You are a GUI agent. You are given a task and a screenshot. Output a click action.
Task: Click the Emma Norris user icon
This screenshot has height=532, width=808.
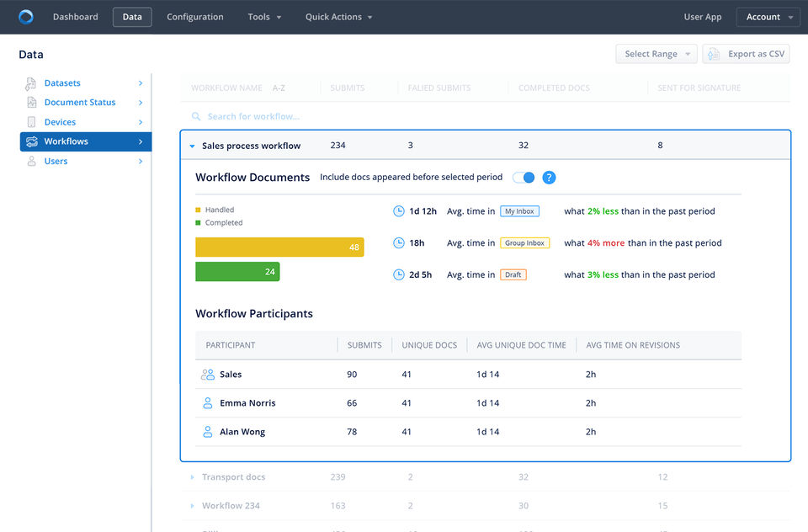point(208,403)
